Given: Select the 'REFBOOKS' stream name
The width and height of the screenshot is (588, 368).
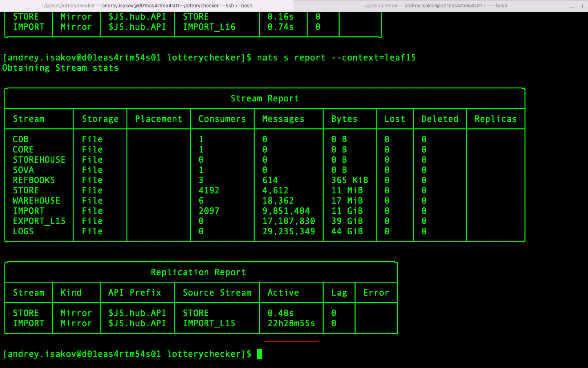Looking at the screenshot, I should pyautogui.click(x=34, y=180).
